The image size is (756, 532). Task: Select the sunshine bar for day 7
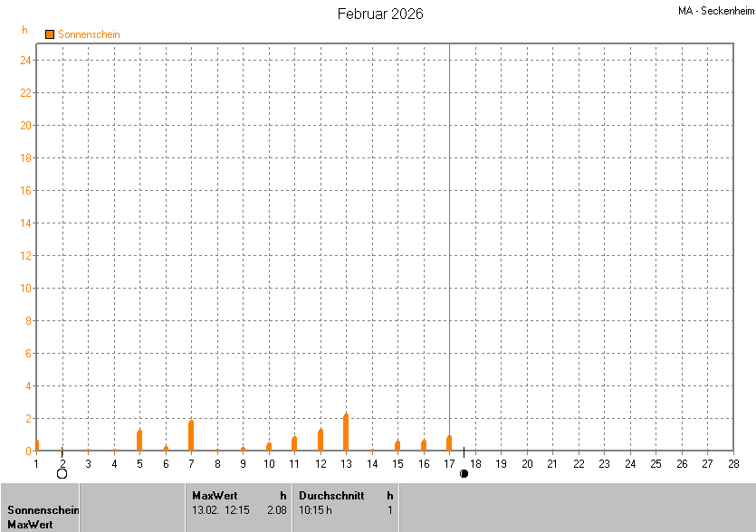[x=191, y=436]
